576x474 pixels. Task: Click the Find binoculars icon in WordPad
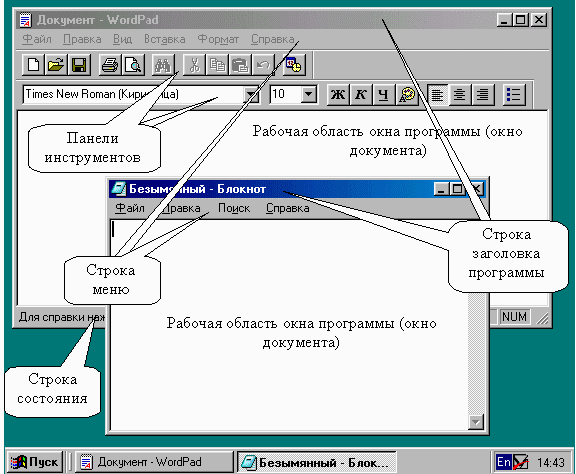163,65
